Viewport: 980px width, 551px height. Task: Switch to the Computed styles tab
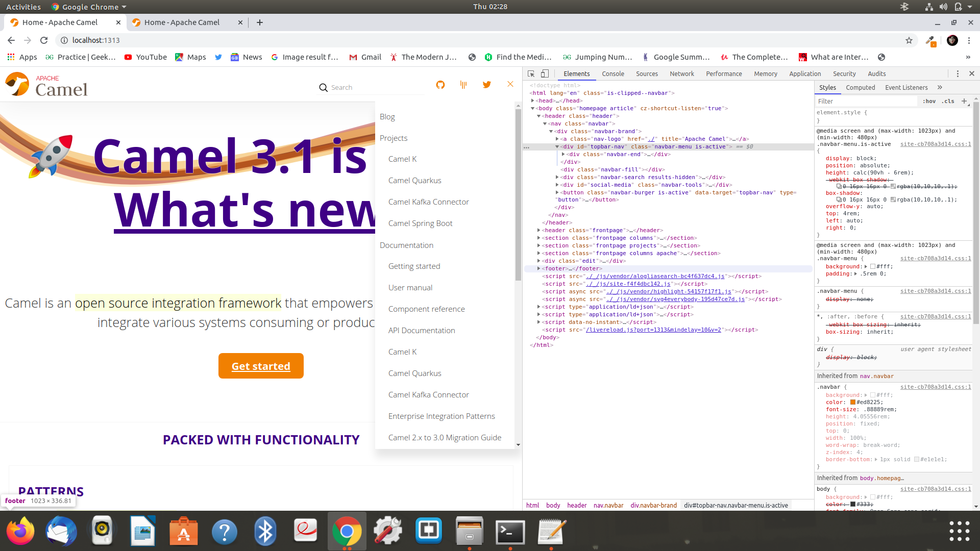click(861, 88)
